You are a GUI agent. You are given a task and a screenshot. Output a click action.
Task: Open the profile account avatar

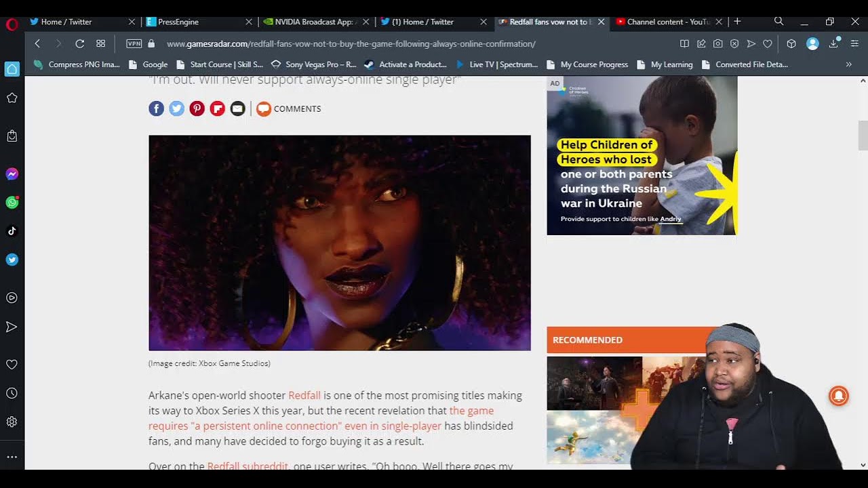click(x=812, y=43)
